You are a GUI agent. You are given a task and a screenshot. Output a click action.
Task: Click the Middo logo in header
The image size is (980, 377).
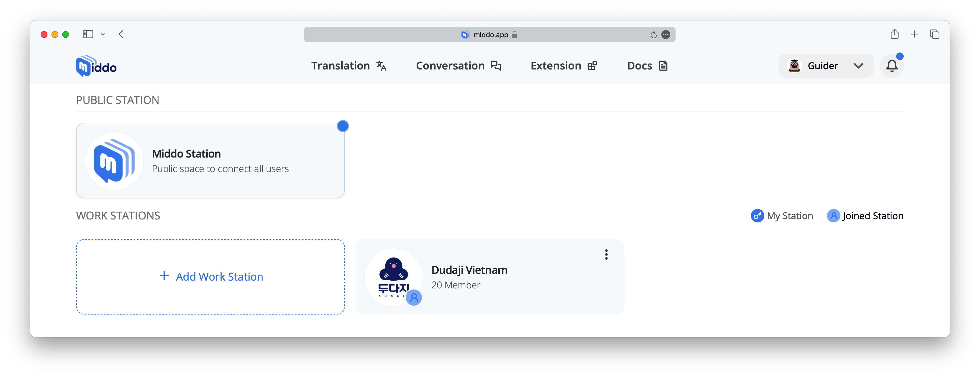pos(96,66)
